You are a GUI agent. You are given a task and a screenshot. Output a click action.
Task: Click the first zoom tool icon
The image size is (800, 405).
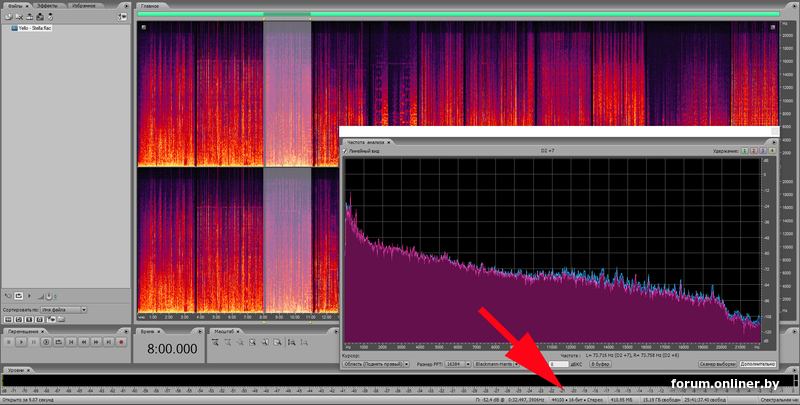(x=216, y=342)
